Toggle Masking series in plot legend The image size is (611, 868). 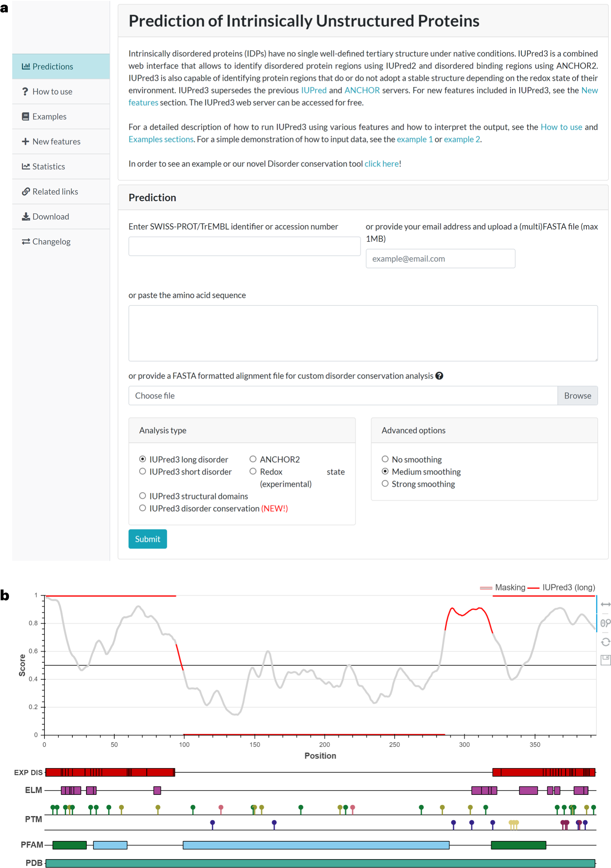[502, 587]
